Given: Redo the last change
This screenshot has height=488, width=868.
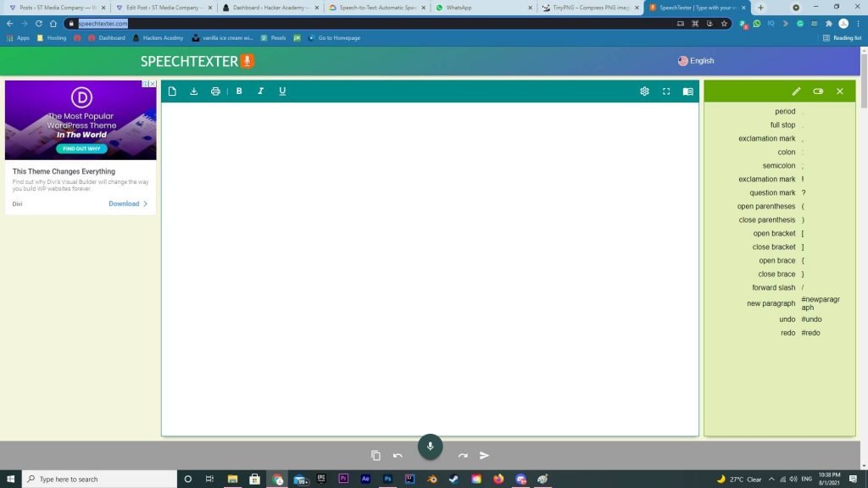Looking at the screenshot, I should pos(463,455).
